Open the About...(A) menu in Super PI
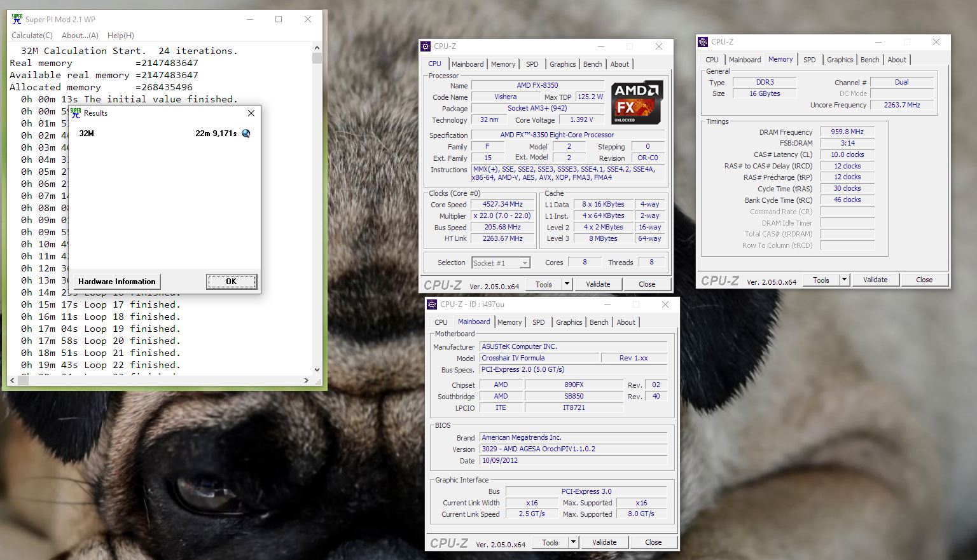This screenshot has width=977, height=560. click(x=80, y=36)
